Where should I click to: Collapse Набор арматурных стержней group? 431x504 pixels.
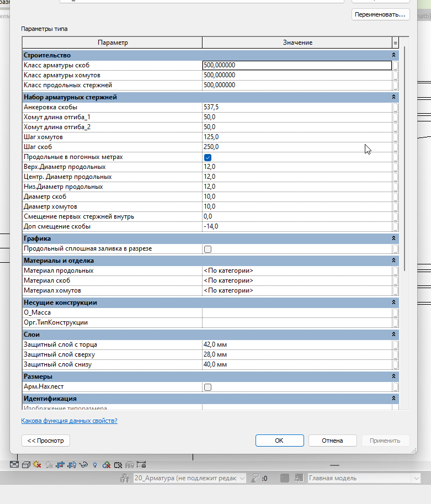click(393, 97)
